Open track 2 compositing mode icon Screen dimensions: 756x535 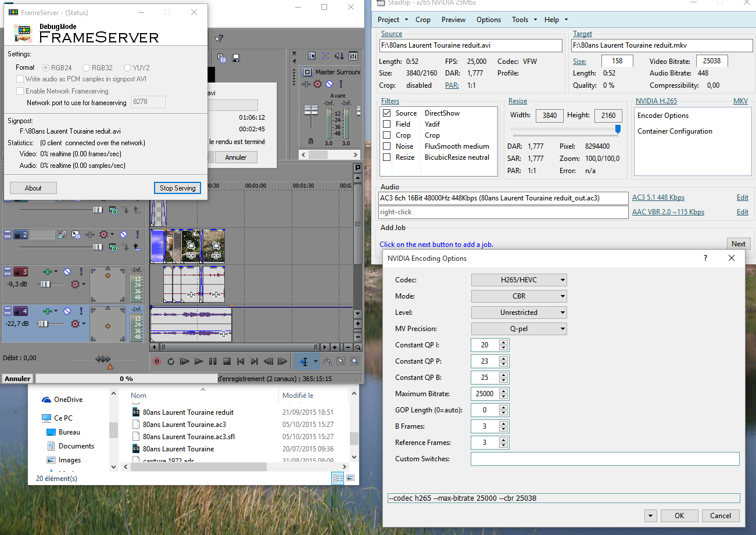113,247
